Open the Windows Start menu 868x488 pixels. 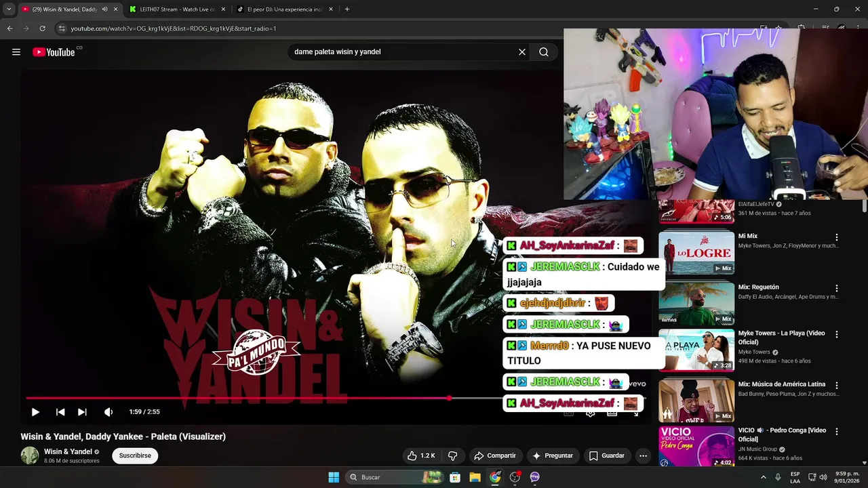[x=334, y=477]
